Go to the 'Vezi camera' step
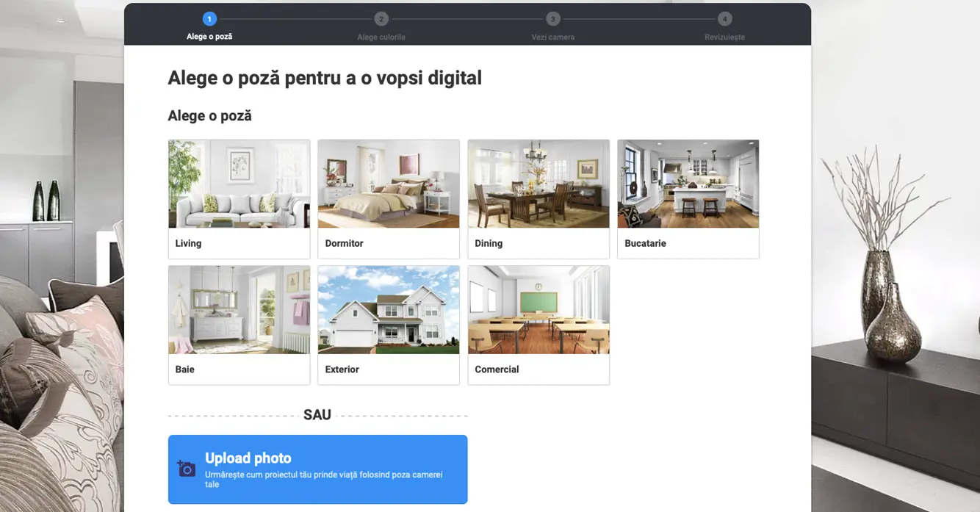 [x=553, y=37]
